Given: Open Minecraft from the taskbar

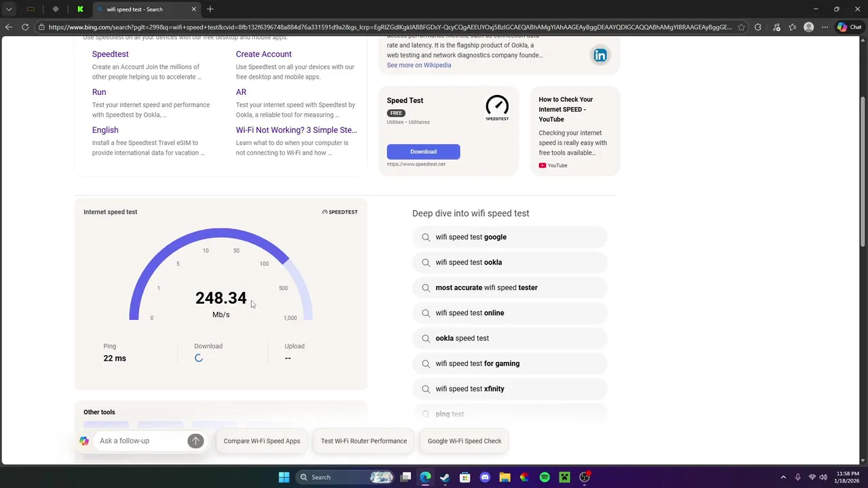Looking at the screenshot, I should (x=564, y=477).
